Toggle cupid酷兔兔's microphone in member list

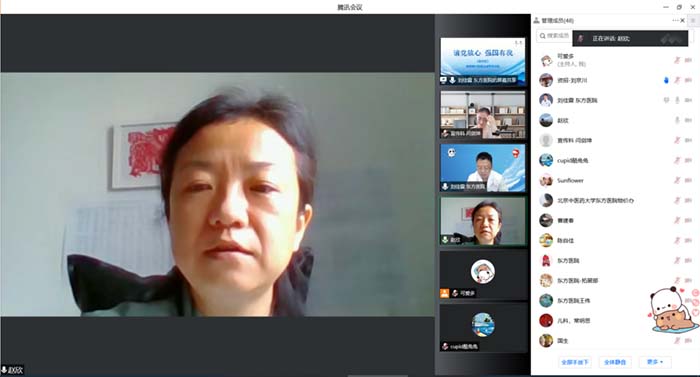(677, 160)
